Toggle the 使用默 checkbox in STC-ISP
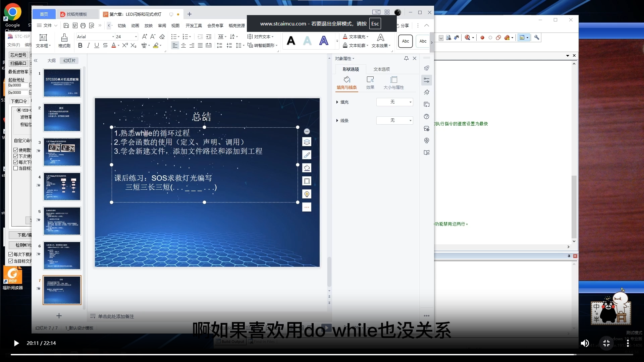Viewport: 644px width, 362px height. [x=15, y=150]
